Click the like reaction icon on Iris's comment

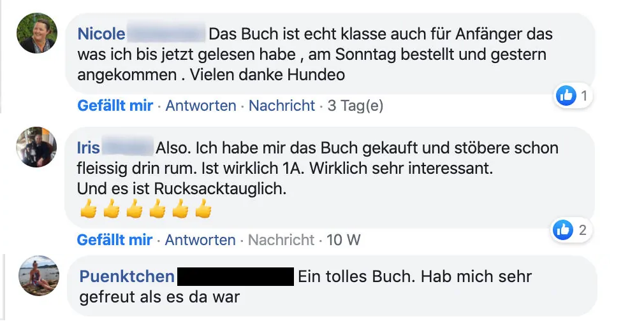tap(564, 230)
